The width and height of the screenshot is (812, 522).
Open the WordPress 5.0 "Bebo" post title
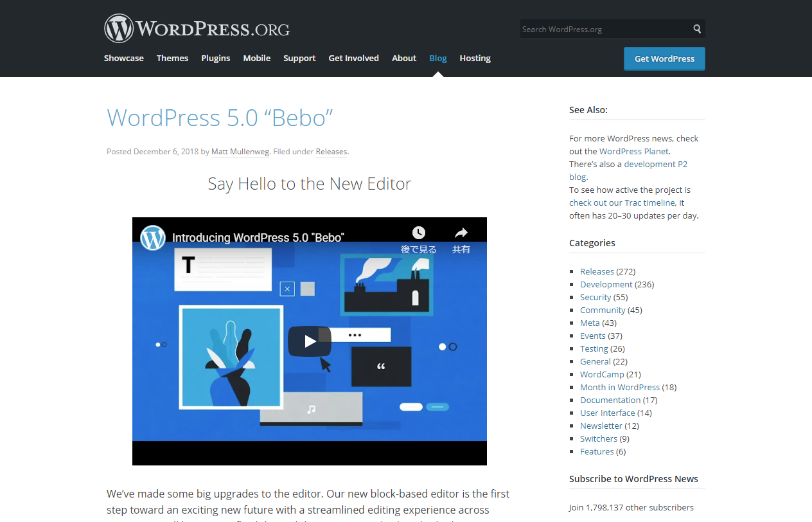pos(220,118)
